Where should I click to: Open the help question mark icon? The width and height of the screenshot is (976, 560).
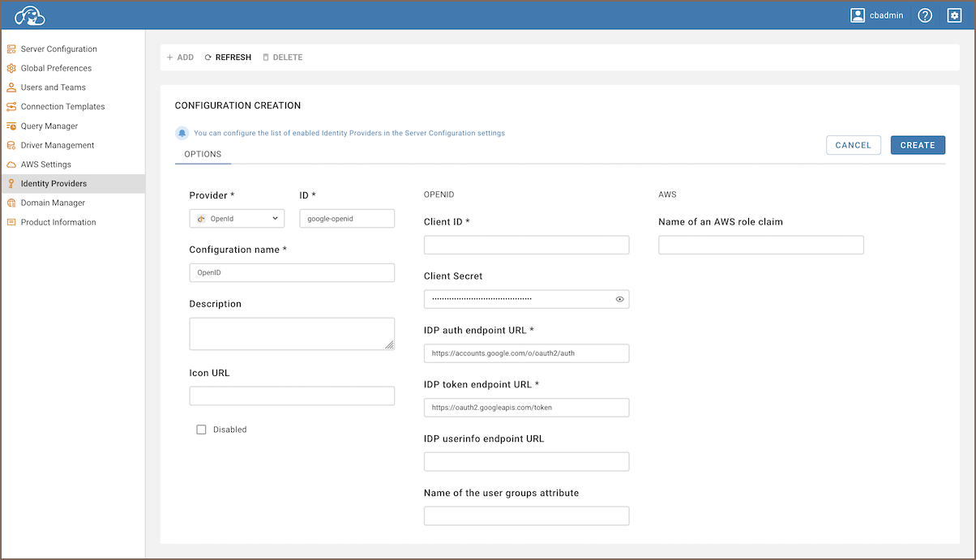925,15
